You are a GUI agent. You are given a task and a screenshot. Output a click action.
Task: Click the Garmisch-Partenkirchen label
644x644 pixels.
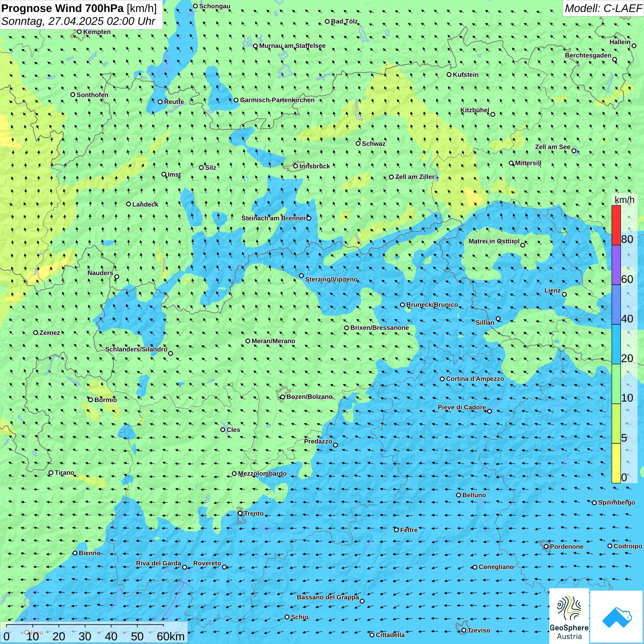(x=277, y=100)
